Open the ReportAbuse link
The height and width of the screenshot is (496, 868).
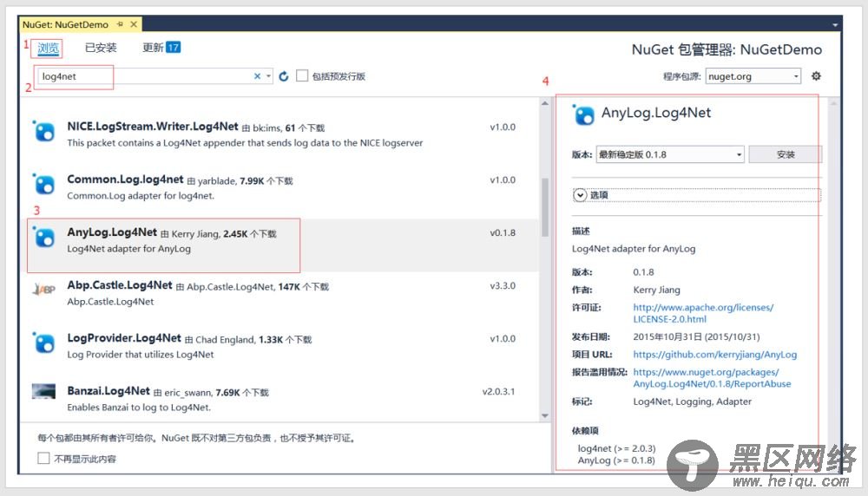coord(712,378)
